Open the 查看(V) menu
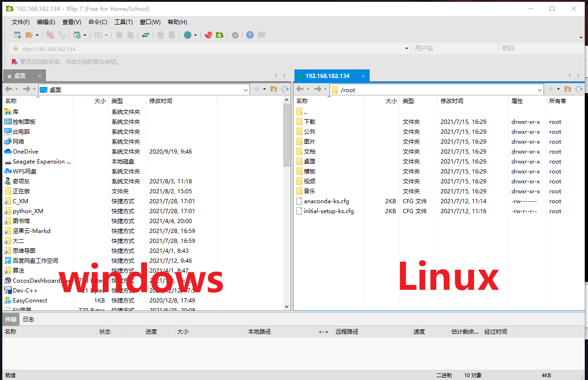 point(71,22)
